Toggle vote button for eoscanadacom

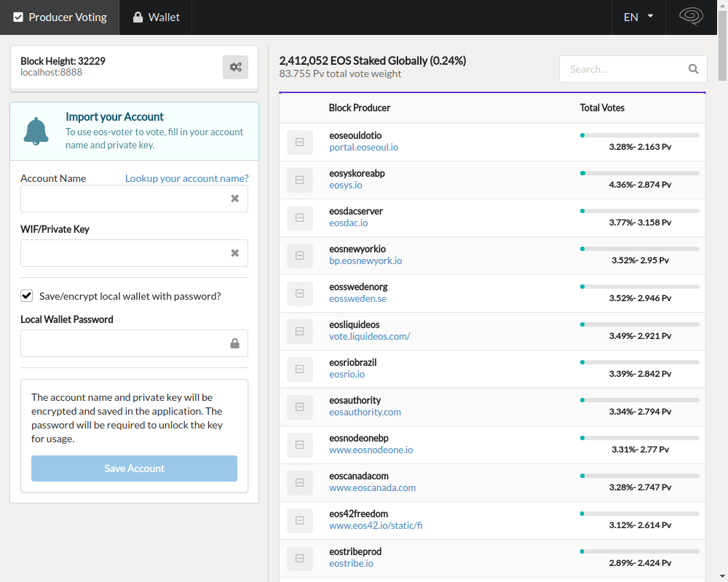coord(299,483)
